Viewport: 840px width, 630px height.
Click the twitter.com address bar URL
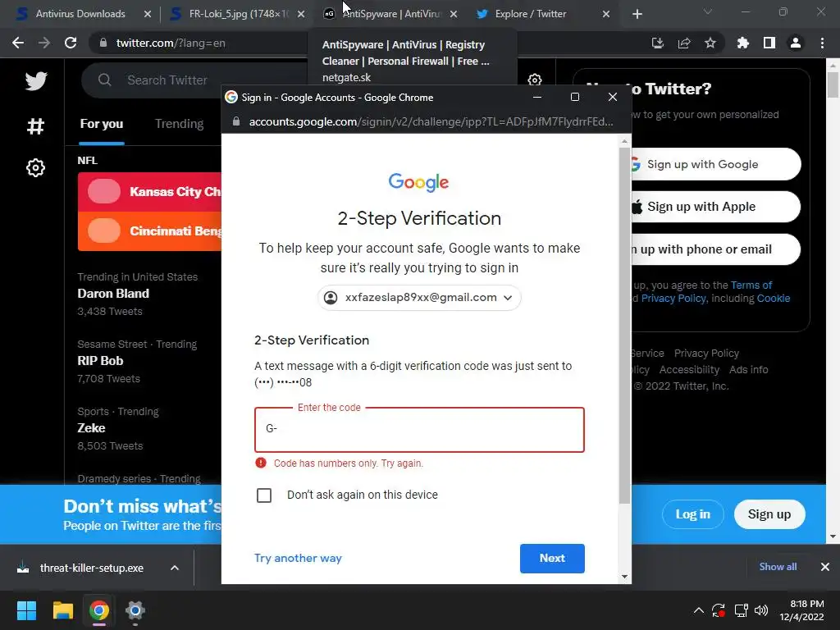(x=171, y=43)
